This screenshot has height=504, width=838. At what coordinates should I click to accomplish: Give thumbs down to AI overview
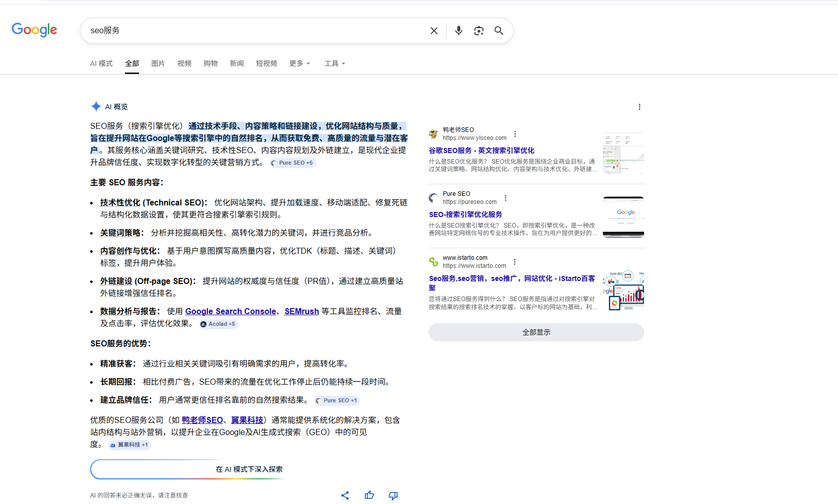tap(393, 495)
